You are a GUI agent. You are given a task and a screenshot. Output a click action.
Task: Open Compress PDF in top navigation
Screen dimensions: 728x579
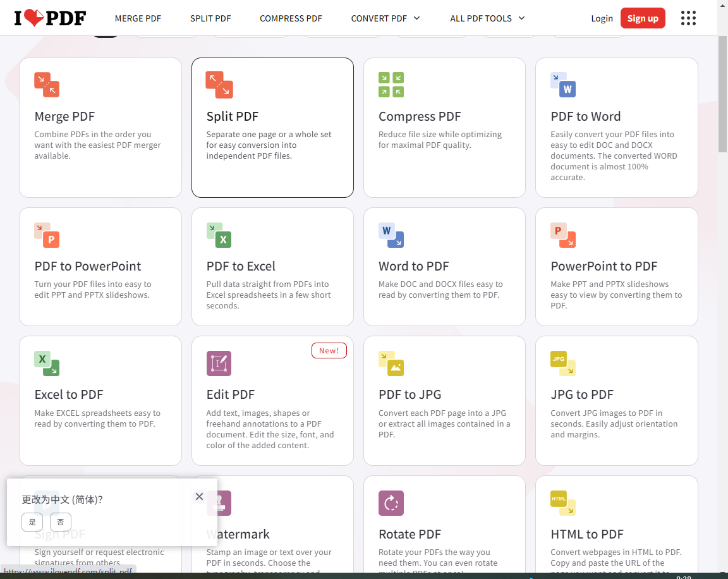click(x=291, y=18)
